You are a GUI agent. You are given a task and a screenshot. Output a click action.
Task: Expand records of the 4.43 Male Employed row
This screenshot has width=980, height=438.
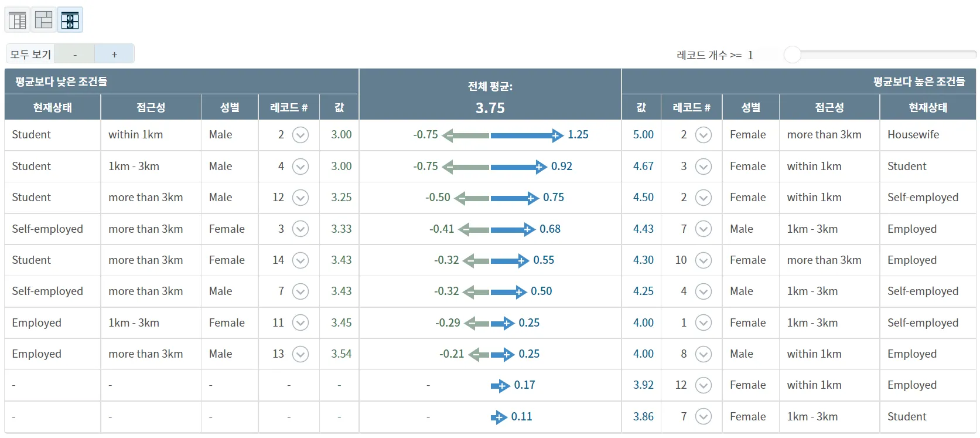coord(703,229)
